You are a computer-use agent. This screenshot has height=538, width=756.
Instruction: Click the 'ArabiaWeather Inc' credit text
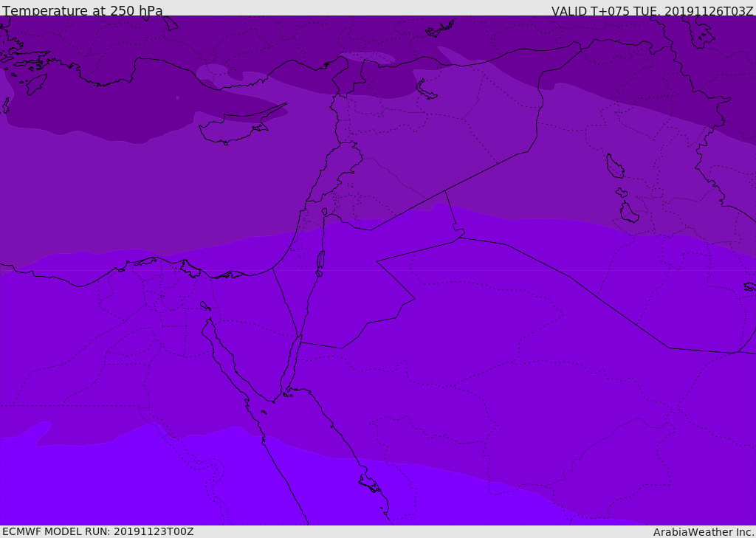[x=704, y=532]
